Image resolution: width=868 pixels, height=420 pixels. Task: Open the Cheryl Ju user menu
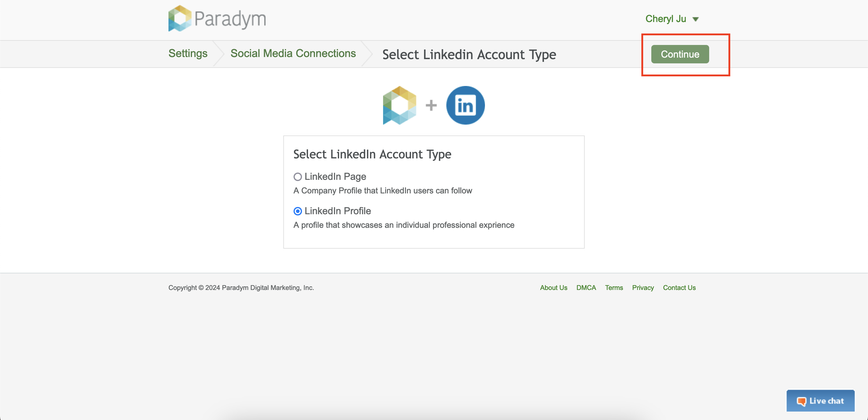[x=665, y=19]
